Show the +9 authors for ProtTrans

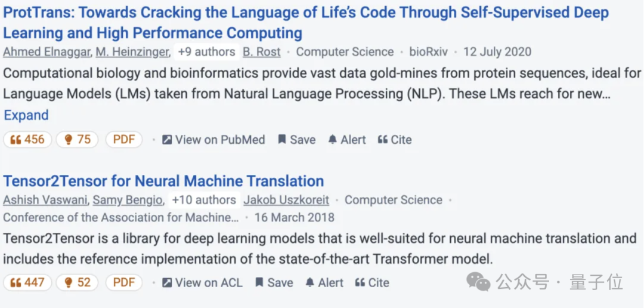pos(206,52)
